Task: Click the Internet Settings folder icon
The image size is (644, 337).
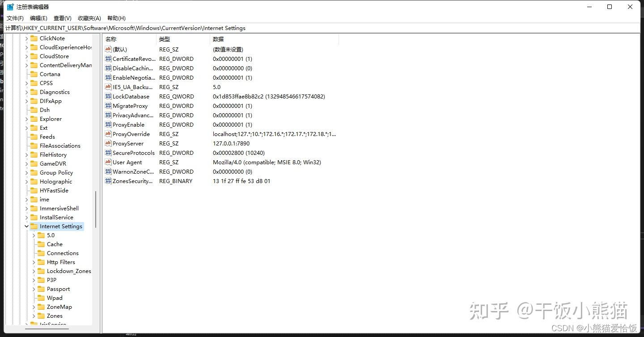Action: pos(35,226)
